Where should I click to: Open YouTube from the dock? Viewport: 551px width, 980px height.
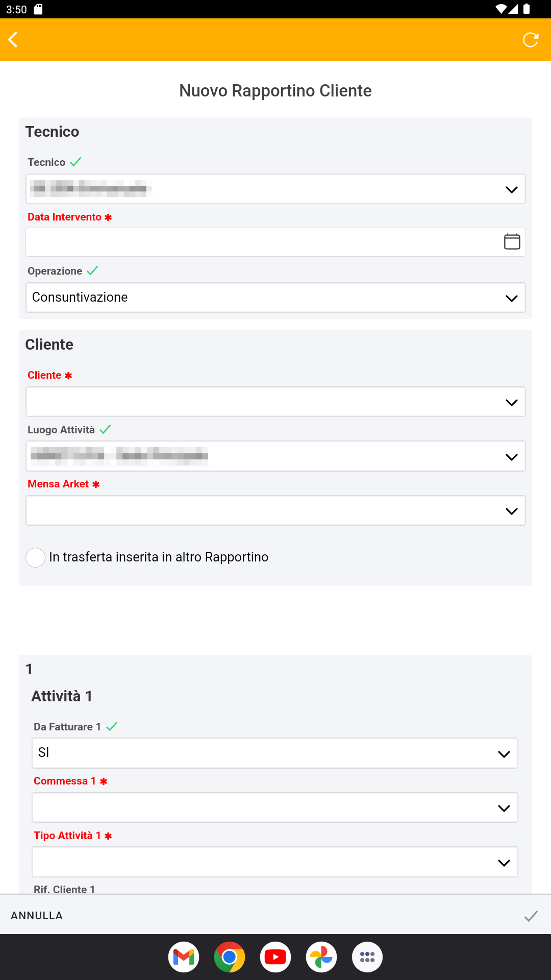275,957
